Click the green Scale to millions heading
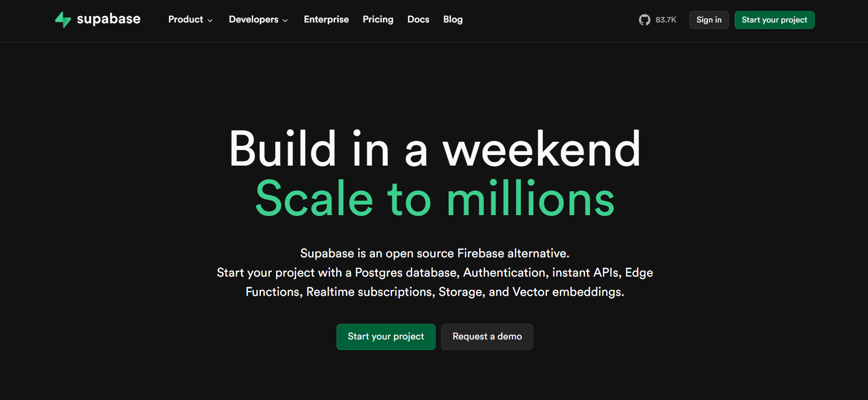868x400 pixels. 435,199
